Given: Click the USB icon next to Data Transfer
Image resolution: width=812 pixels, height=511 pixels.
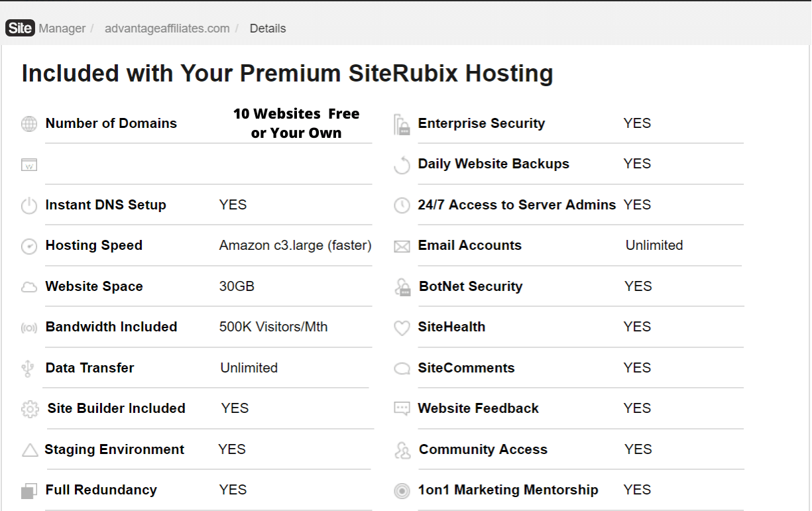Looking at the screenshot, I should tap(28, 369).
